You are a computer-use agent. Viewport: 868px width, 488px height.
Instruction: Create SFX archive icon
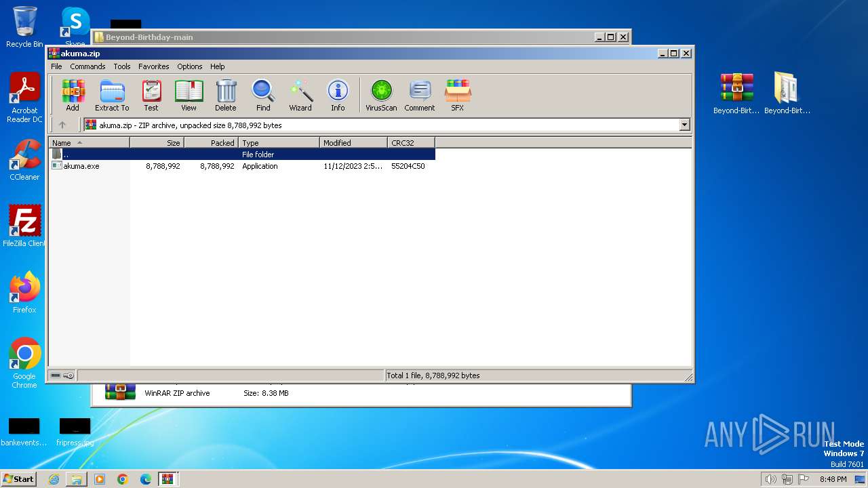(x=458, y=95)
